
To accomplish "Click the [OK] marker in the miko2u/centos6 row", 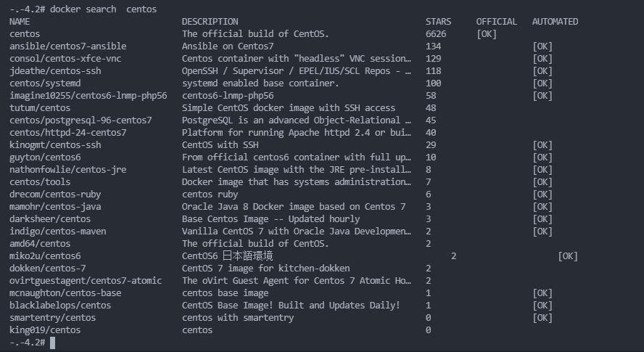I will (568, 256).
